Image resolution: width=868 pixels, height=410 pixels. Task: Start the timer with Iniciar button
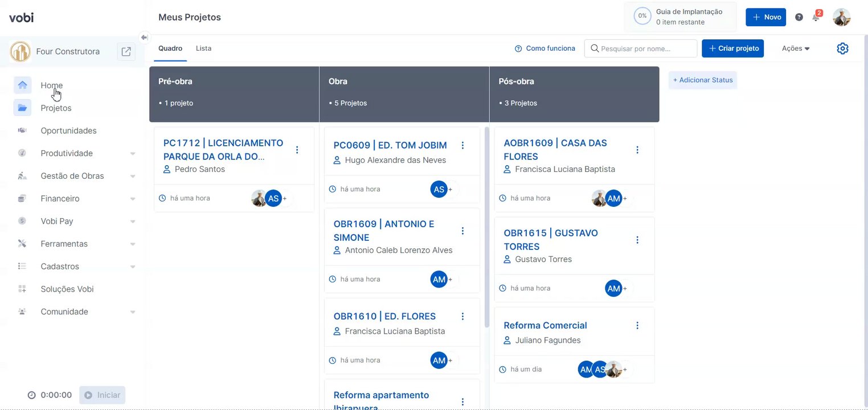[x=103, y=395]
